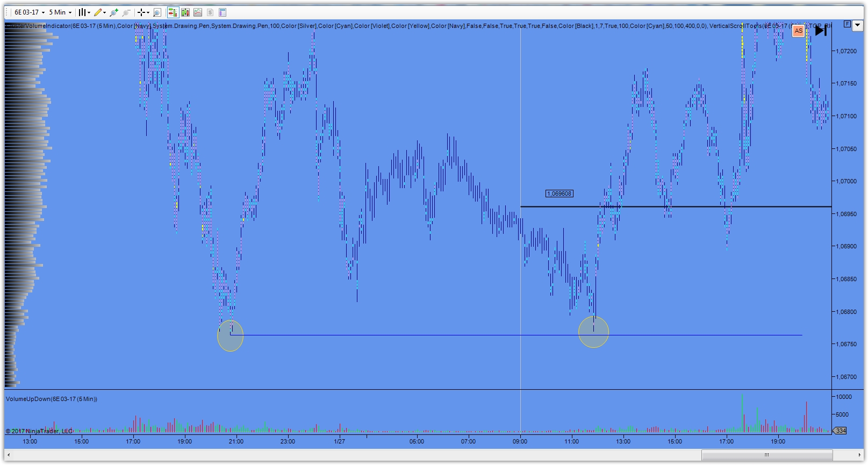Open the chart properties icon
Screen dimensions: 868x465
[223, 12]
